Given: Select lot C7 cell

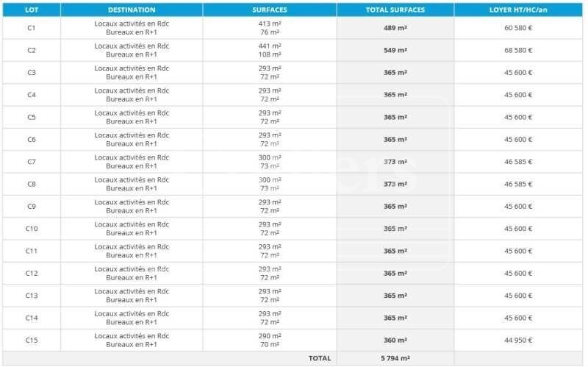Looking at the screenshot, I should [32, 162].
